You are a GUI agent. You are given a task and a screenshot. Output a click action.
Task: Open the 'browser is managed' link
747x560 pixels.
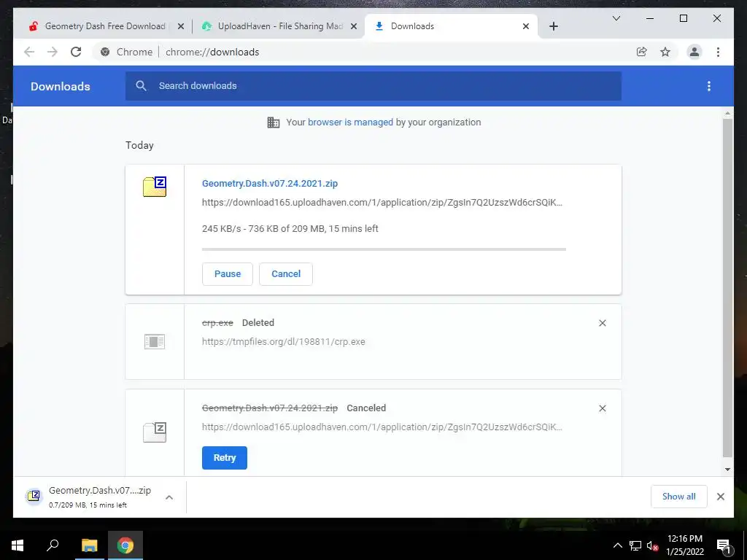tap(350, 122)
